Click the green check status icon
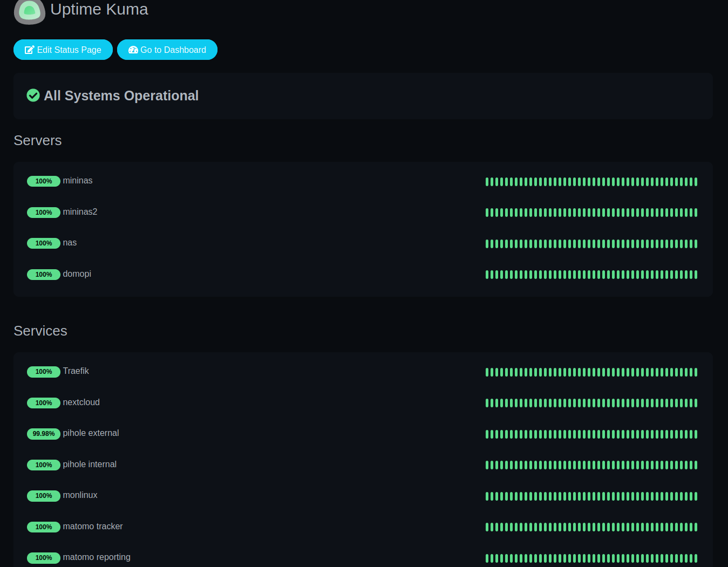728x567 pixels. click(33, 95)
